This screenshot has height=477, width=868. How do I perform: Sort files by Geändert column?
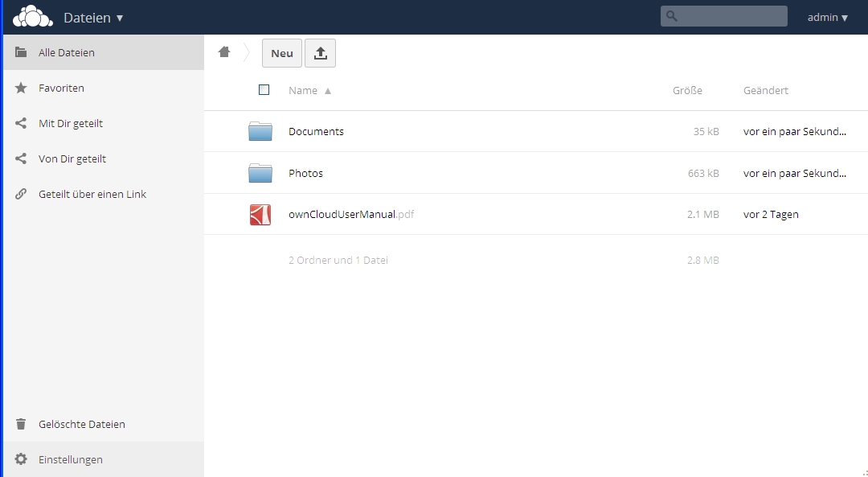coord(766,90)
